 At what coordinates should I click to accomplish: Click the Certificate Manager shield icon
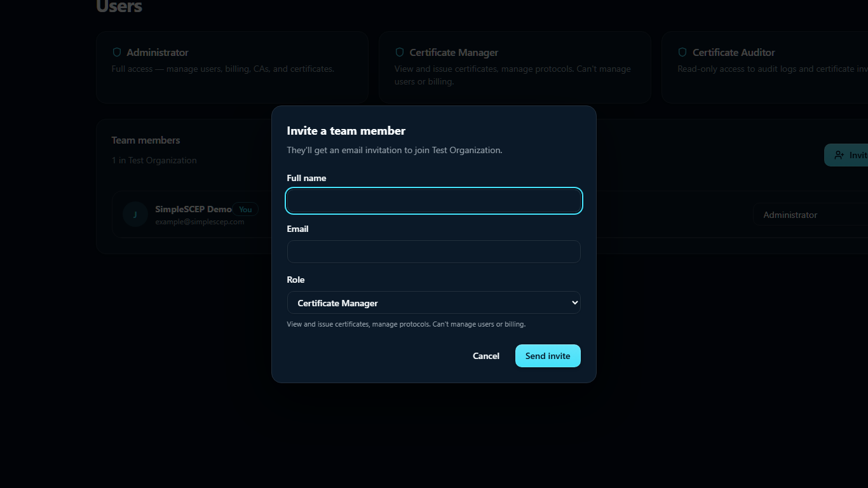[400, 52]
